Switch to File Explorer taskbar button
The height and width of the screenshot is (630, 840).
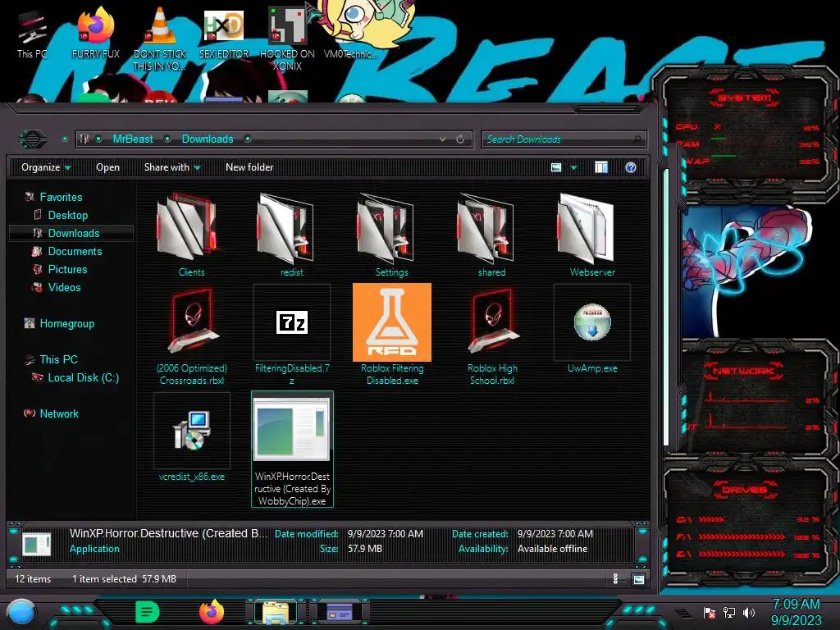coord(276,612)
